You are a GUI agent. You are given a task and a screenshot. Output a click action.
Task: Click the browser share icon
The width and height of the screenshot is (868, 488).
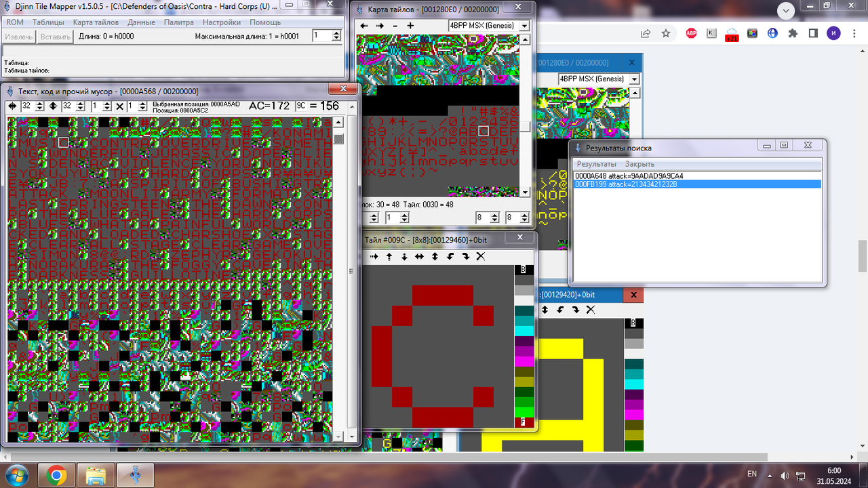pos(646,33)
